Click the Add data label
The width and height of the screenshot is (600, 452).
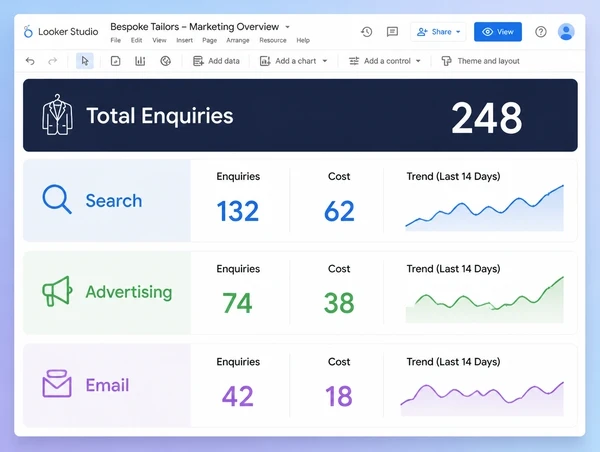click(x=224, y=61)
